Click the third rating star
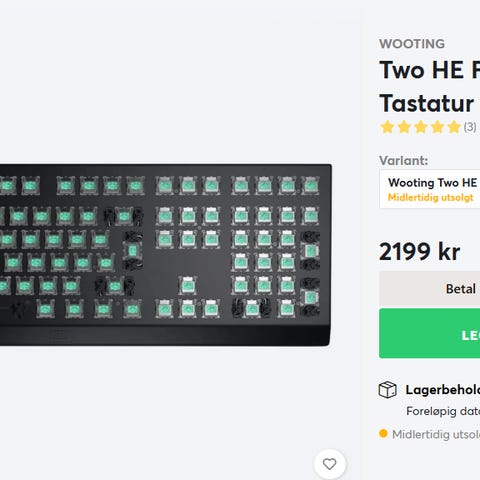This screenshot has height=480, width=480. click(x=421, y=127)
